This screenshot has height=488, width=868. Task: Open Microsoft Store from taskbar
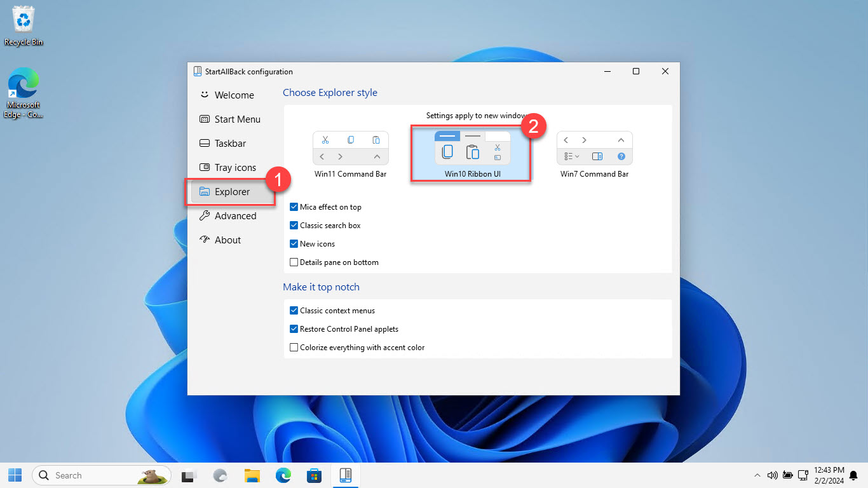315,475
